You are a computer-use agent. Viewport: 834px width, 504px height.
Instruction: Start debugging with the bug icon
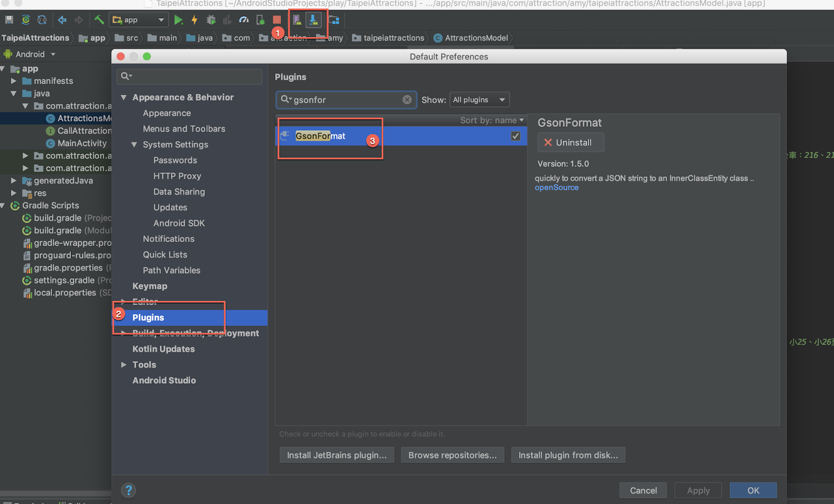pyautogui.click(x=211, y=20)
